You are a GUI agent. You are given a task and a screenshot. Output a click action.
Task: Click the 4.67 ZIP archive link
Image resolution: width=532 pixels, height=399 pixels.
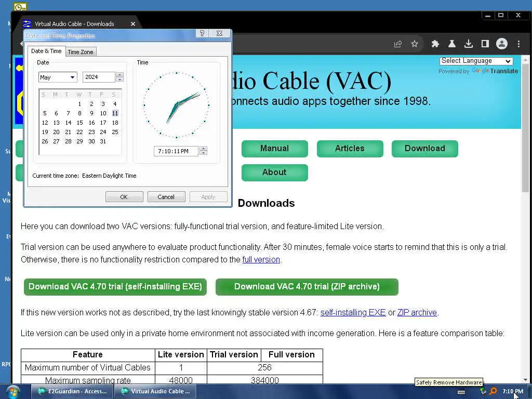(x=417, y=312)
